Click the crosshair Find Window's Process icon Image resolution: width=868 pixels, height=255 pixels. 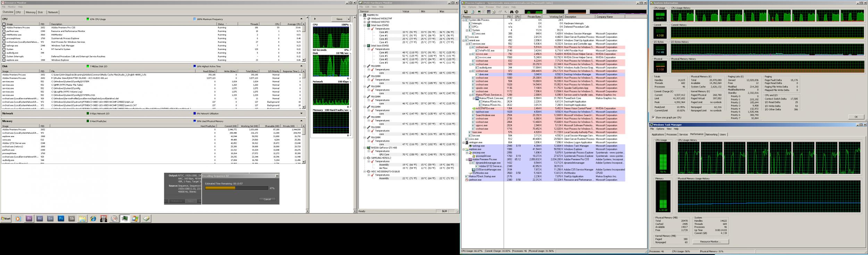(517, 12)
